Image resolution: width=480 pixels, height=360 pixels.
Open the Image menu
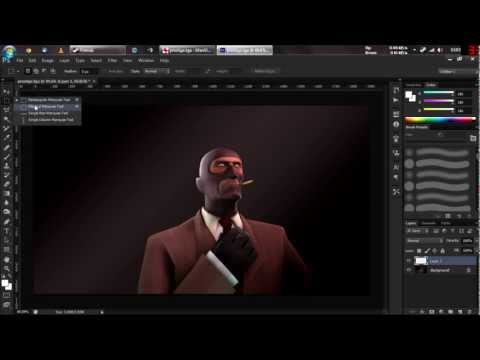(47, 61)
